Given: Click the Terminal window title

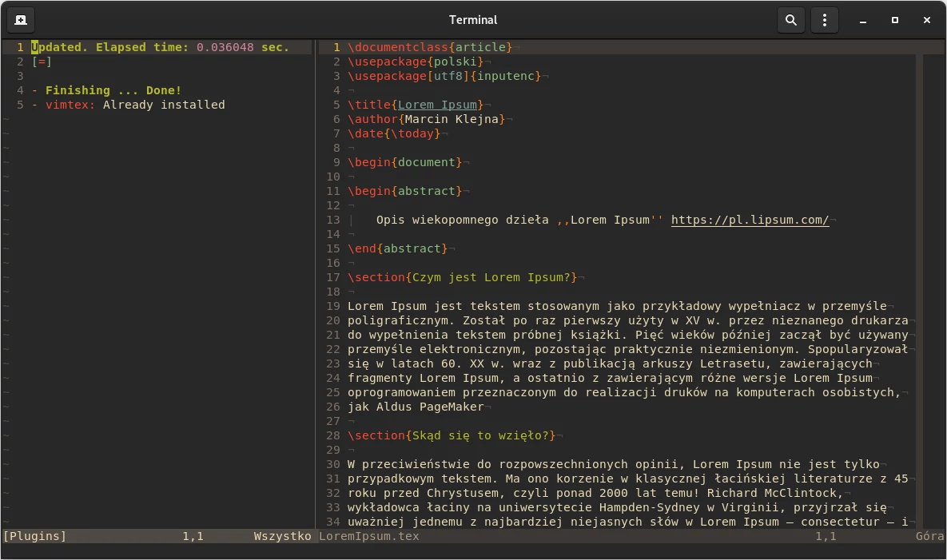Looking at the screenshot, I should 473,19.
